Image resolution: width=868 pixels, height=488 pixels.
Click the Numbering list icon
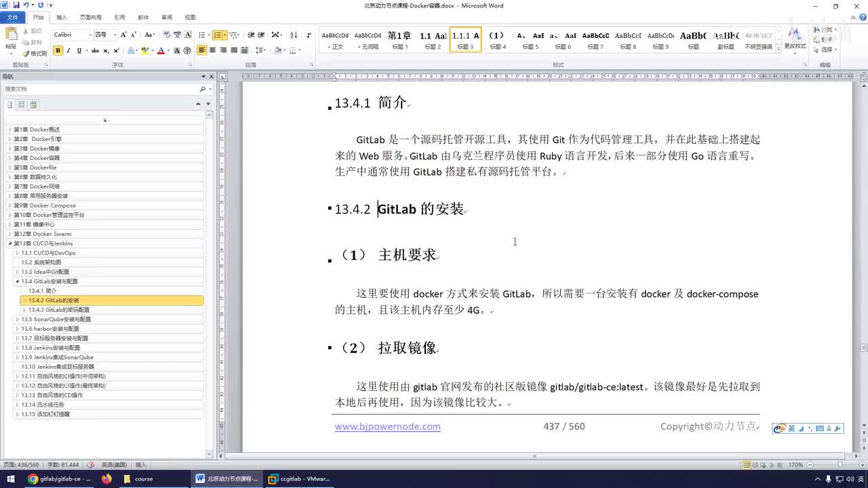217,35
